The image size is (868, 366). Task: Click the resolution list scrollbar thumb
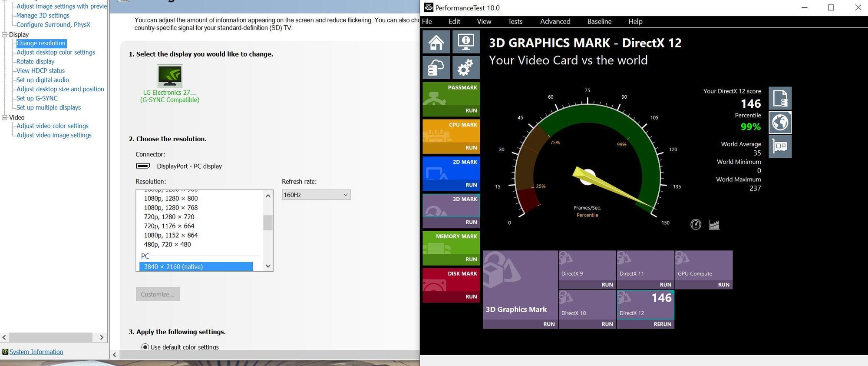tap(268, 223)
